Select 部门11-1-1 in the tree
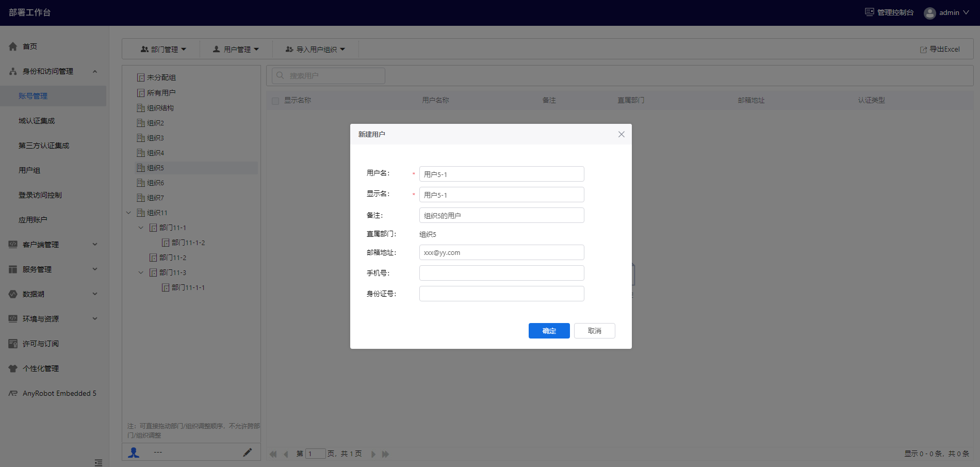 click(x=188, y=287)
